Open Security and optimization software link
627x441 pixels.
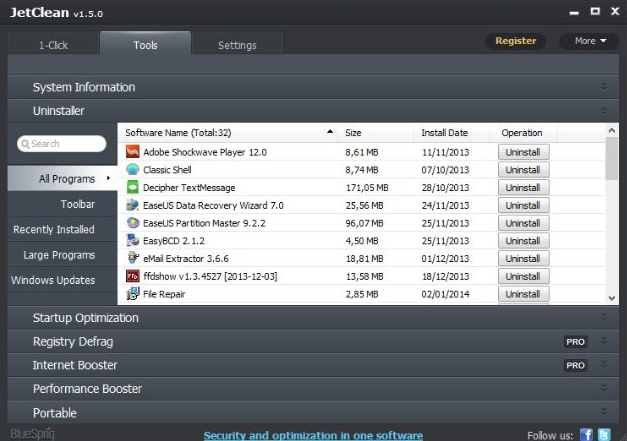point(313,435)
